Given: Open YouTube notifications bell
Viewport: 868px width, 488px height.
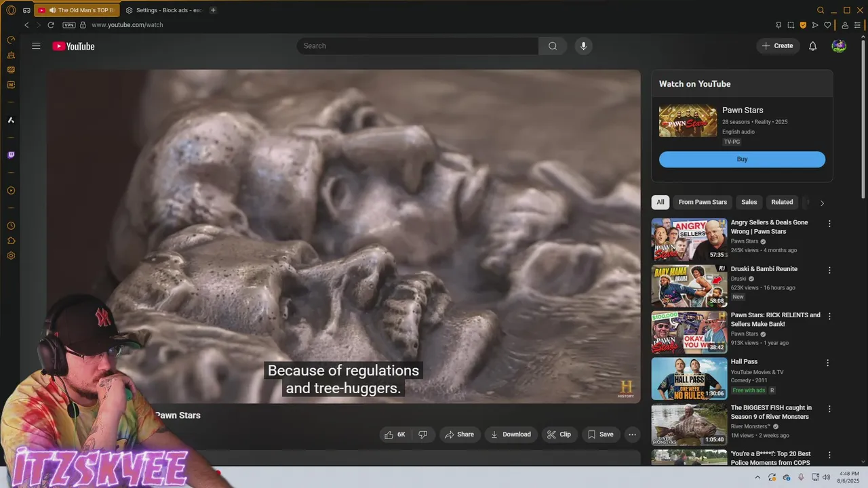Looking at the screenshot, I should point(812,46).
